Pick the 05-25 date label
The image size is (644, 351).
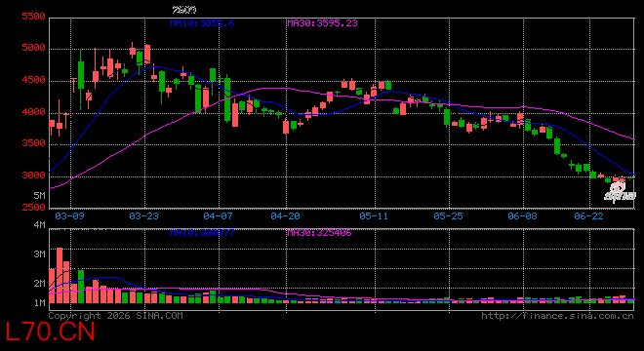click(448, 215)
